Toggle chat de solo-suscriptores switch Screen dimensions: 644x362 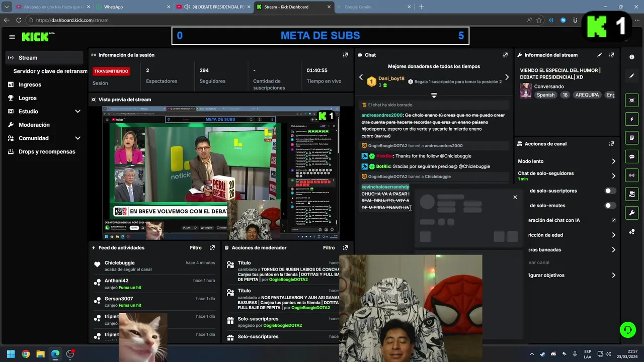(x=610, y=191)
